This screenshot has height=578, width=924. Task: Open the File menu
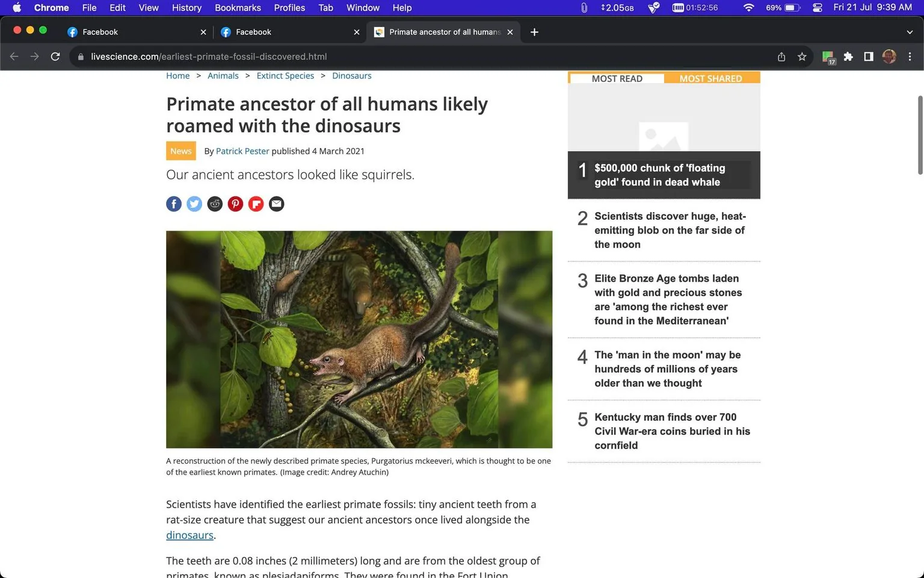(89, 8)
